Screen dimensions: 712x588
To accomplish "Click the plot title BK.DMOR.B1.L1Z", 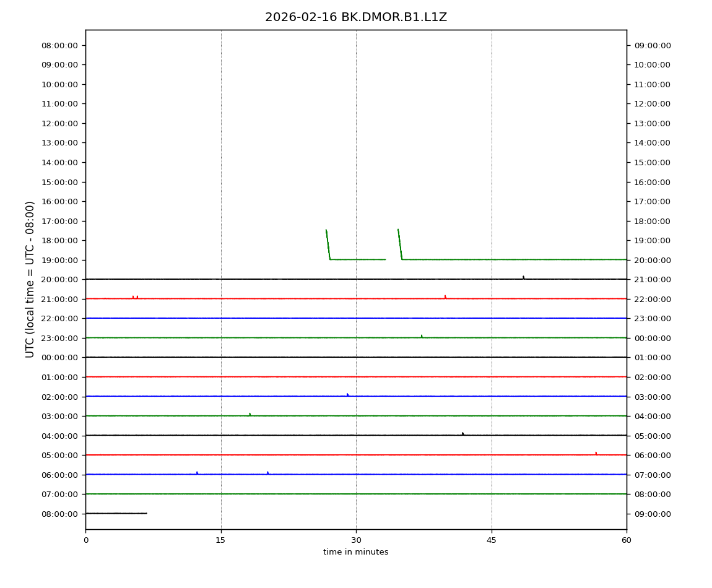I will (355, 17).
